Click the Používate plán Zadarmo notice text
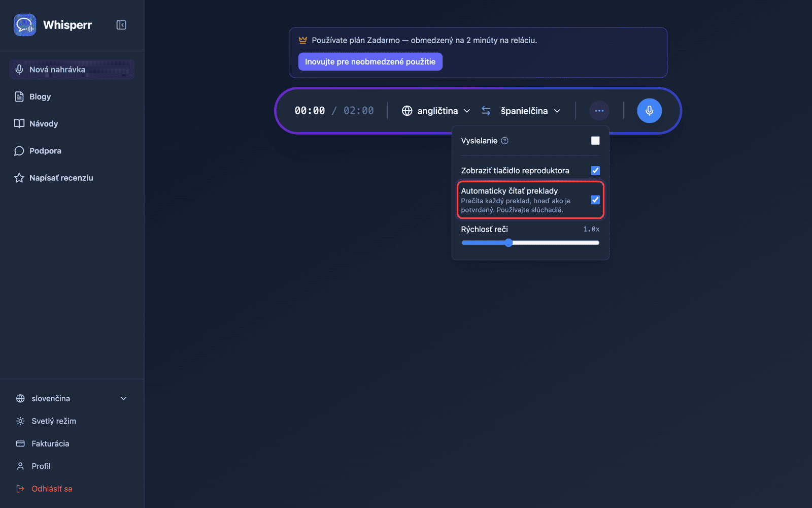The image size is (812, 508). [x=424, y=40]
